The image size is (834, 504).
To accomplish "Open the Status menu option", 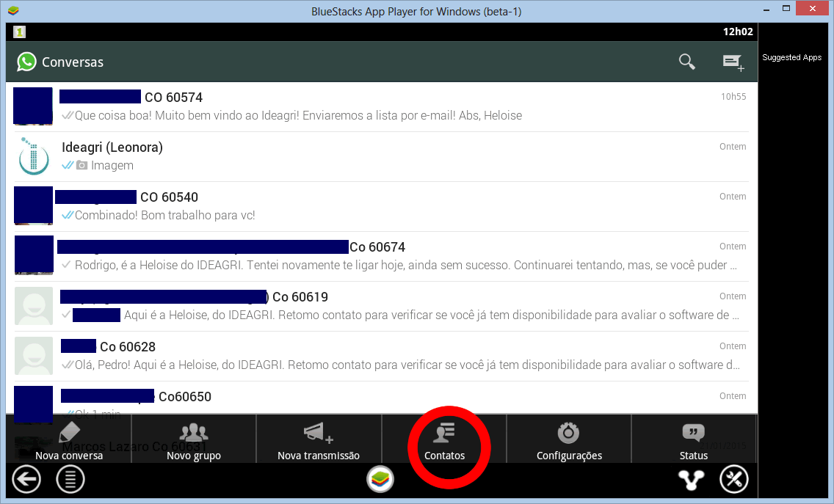I will point(694,439).
